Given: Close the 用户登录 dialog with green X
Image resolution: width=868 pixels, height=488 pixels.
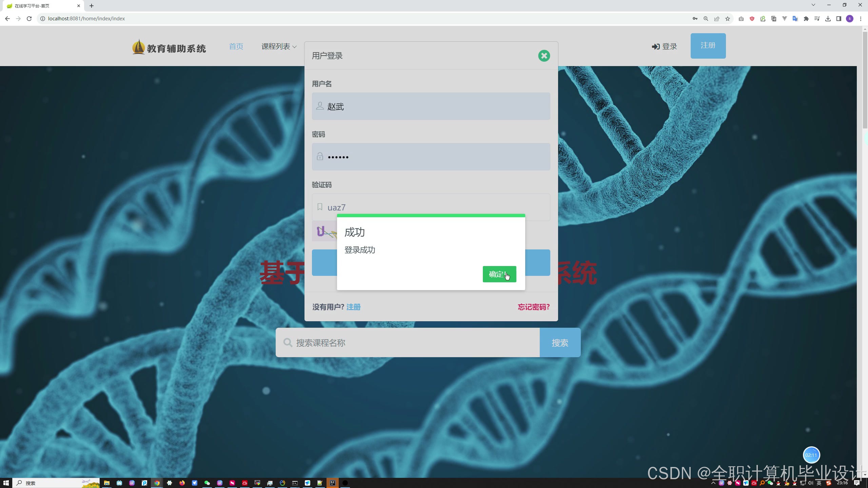Looking at the screenshot, I should [x=544, y=56].
